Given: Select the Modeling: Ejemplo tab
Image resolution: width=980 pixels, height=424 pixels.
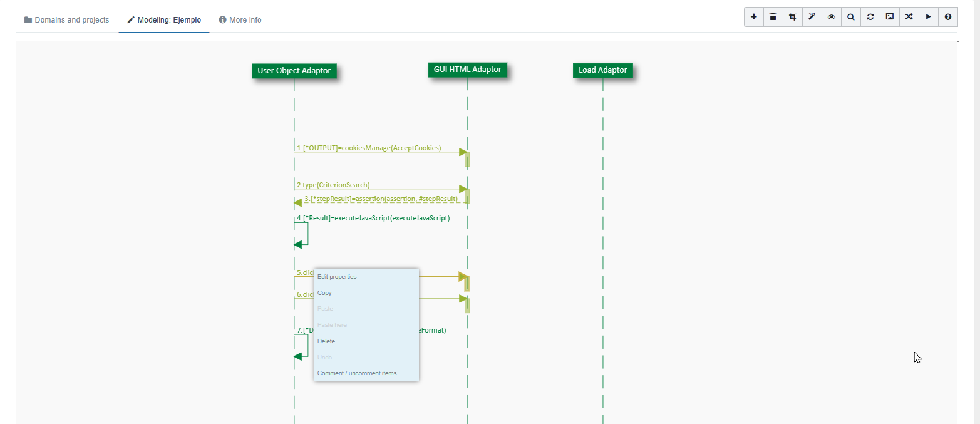Looking at the screenshot, I should click(x=163, y=20).
